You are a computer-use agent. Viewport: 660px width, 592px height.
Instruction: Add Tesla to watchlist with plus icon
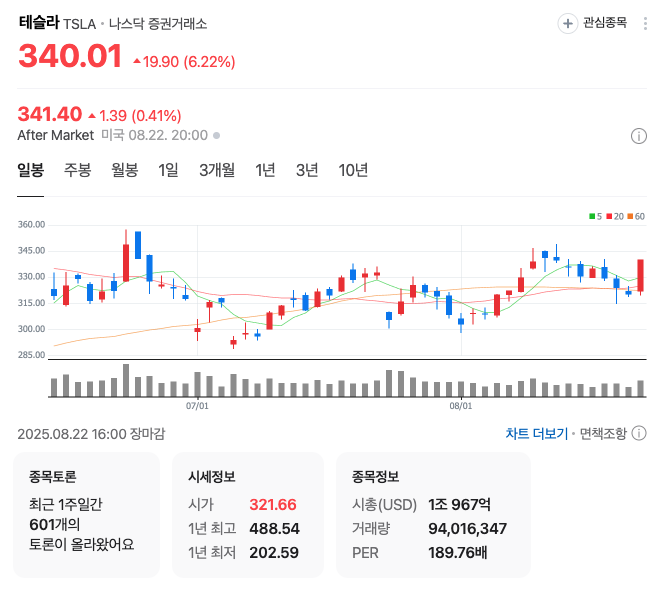point(567,23)
